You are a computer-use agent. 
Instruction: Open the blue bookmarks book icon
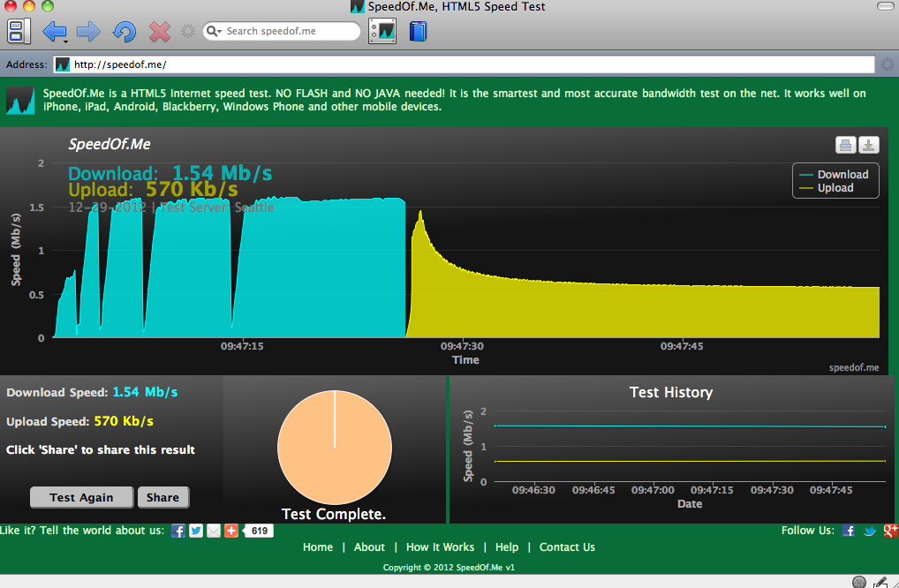pyautogui.click(x=418, y=31)
